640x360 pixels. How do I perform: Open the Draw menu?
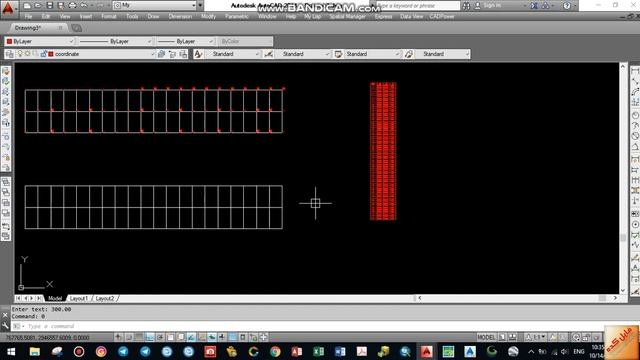[x=153, y=16]
